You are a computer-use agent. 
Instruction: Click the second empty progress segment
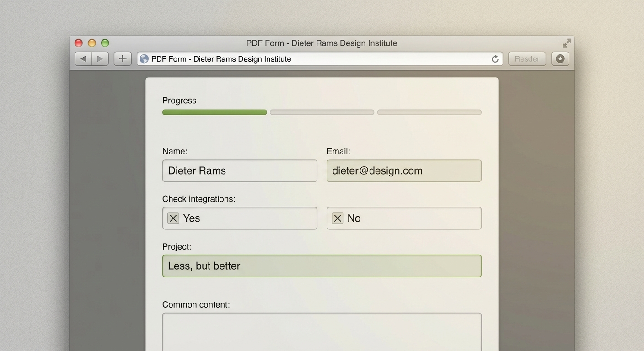(322, 112)
